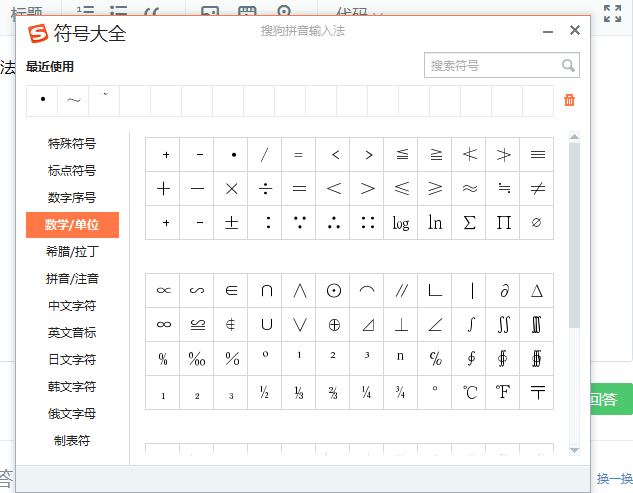The width and height of the screenshot is (633, 493).
Task: Open the 数字序号 category
Action: point(72,197)
